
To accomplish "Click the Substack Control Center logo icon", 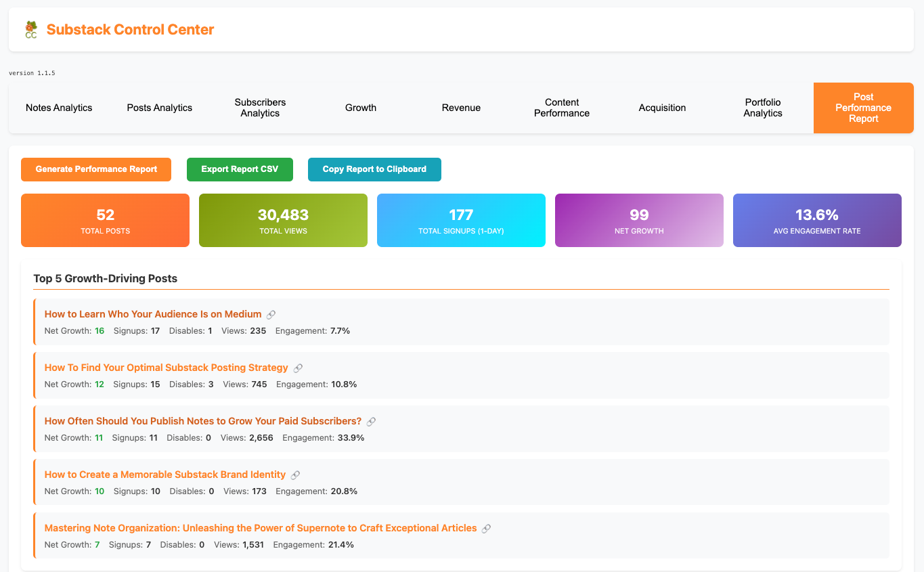I will [x=30, y=30].
